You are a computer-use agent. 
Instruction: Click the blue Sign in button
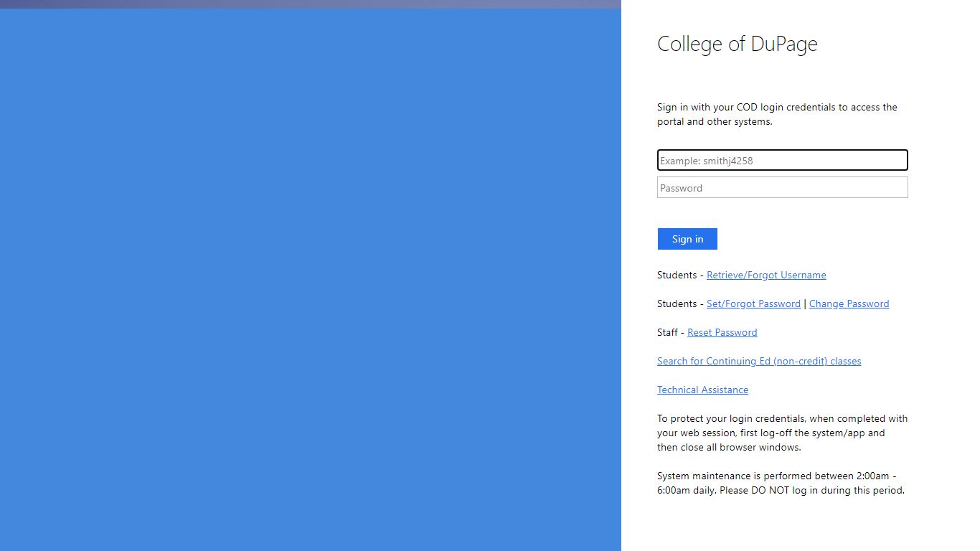pos(687,239)
